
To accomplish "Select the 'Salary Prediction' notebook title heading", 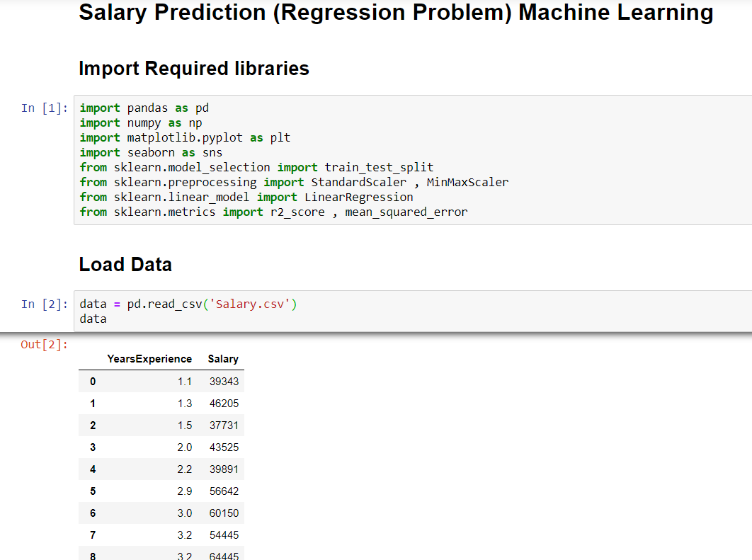I will point(397,13).
